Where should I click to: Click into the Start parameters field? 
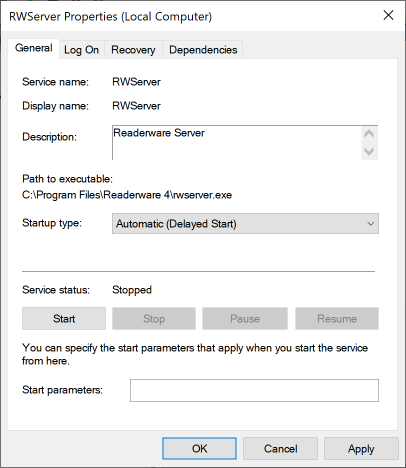[x=254, y=390]
